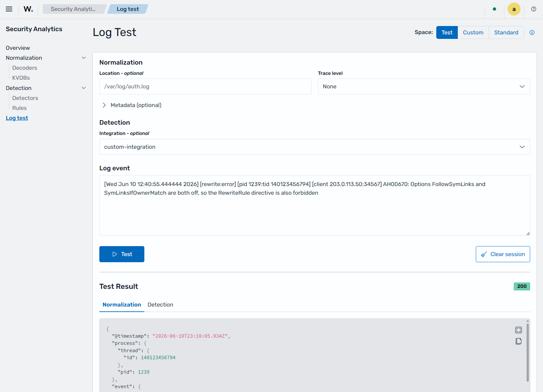Image resolution: width=543 pixels, height=392 pixels.
Task: Switch to the Normalization result tab
Action: pos(122,305)
